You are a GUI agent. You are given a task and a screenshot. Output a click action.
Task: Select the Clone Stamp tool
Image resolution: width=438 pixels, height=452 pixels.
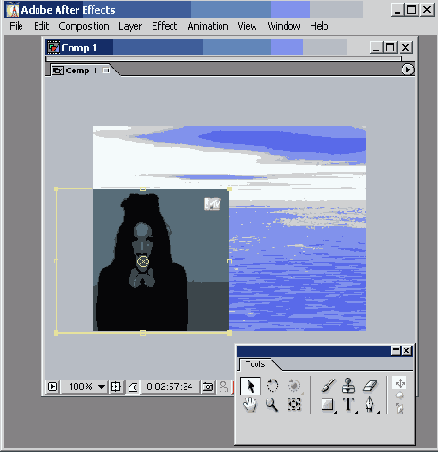pos(348,386)
